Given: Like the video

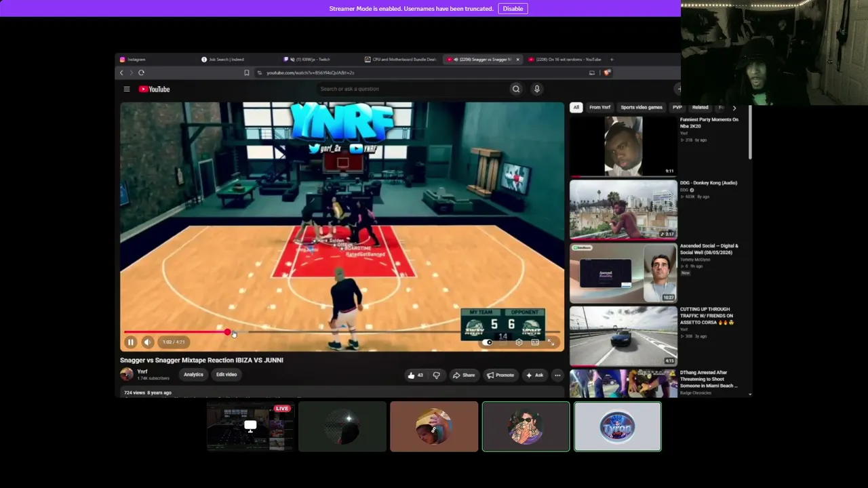Looking at the screenshot, I should (414, 375).
